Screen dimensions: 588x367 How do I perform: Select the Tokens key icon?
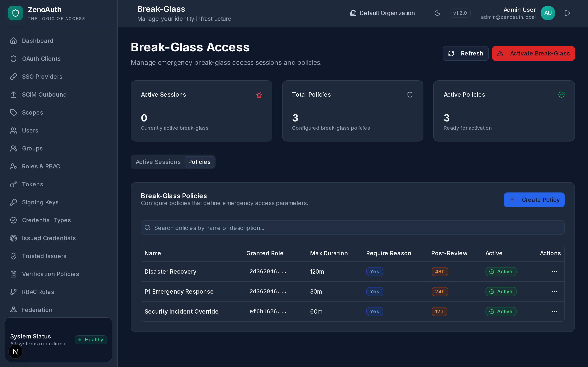pyautogui.click(x=13, y=184)
